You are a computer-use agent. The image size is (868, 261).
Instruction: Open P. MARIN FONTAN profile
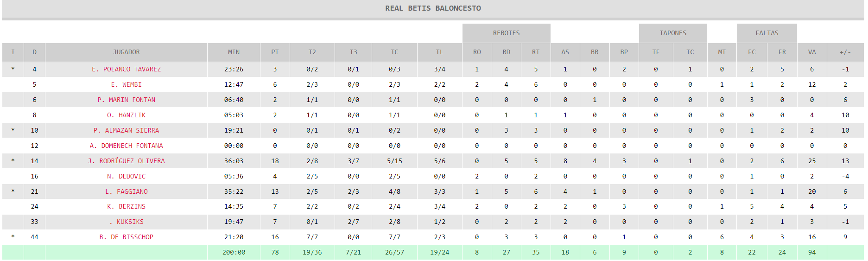pos(126,100)
